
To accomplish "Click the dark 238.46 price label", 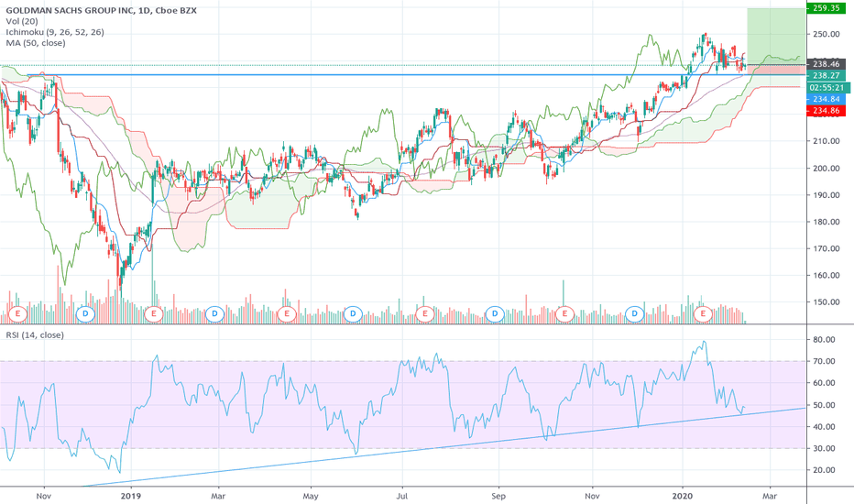I will click(x=826, y=64).
